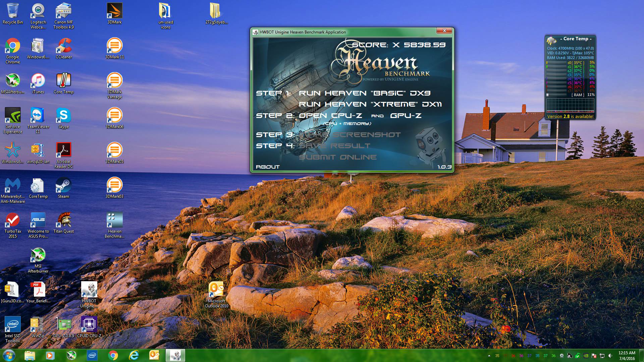Close the HWBOT Unigine Heaven window
This screenshot has width=644, height=362.
click(444, 31)
